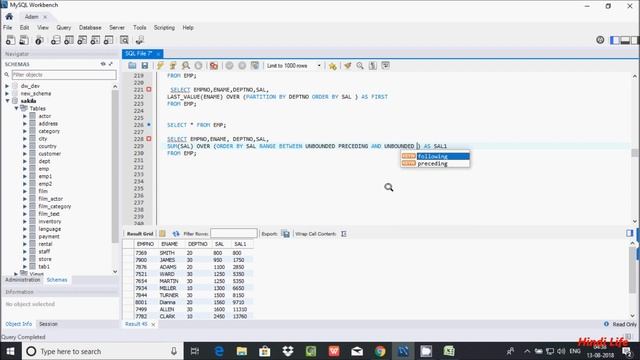Viewport: 640px width, 360px height.
Task: Collapse the sakila schema
Action: coord(7,101)
